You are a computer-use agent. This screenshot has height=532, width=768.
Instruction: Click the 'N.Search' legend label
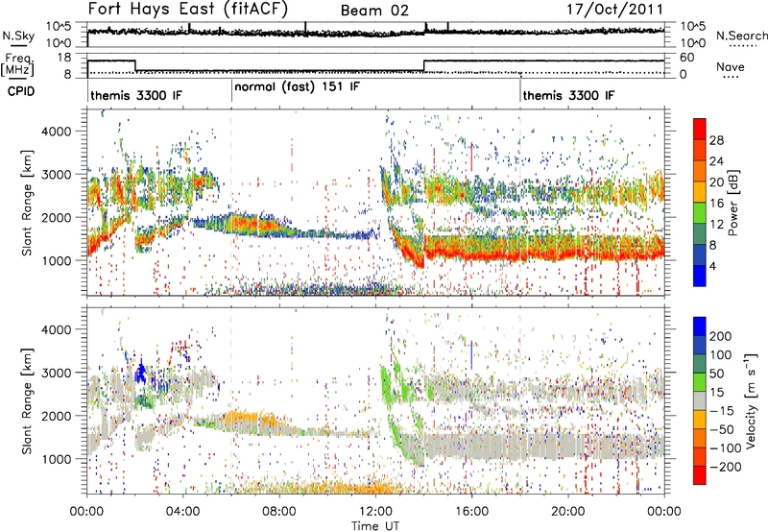point(741,36)
